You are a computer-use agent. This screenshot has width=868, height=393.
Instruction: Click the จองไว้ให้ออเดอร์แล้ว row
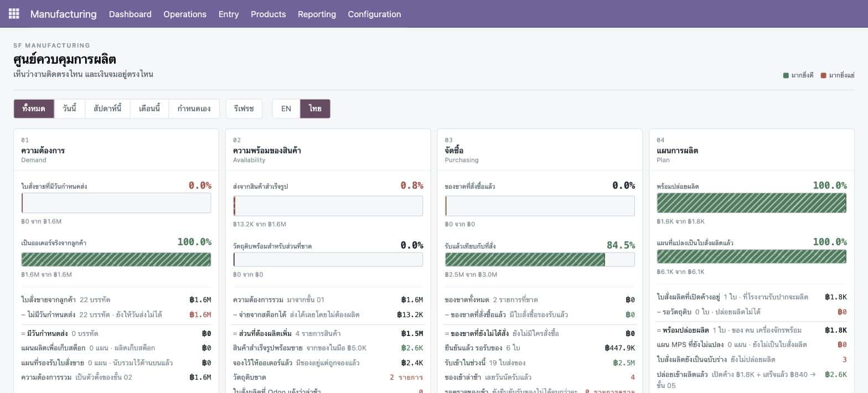click(328, 363)
